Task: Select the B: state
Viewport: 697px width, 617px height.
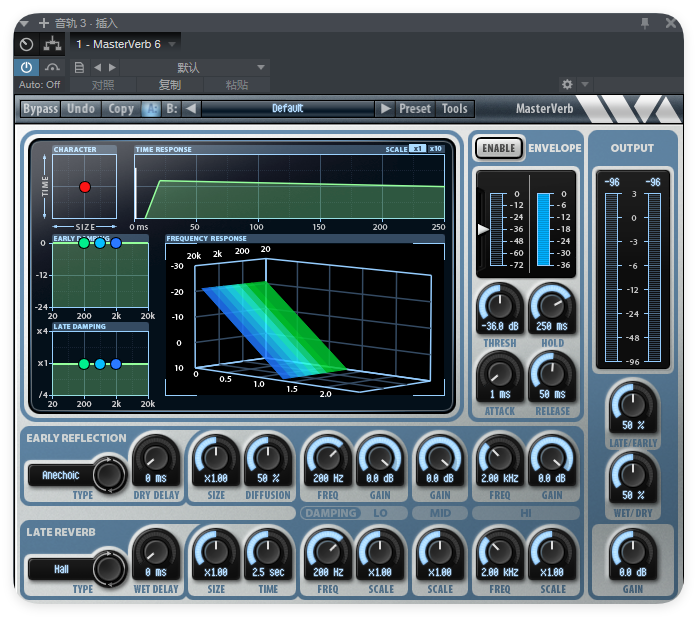Action: click(x=172, y=109)
